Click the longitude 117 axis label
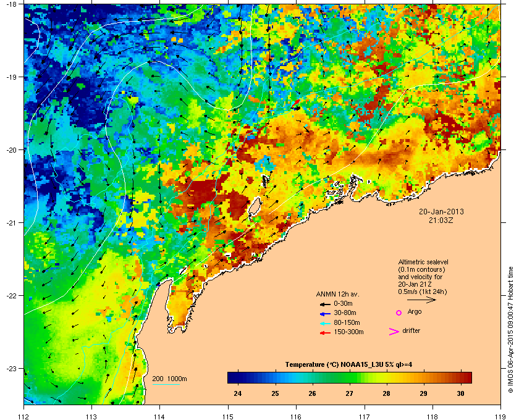The height and width of the screenshot is (420, 519). [x=365, y=417]
